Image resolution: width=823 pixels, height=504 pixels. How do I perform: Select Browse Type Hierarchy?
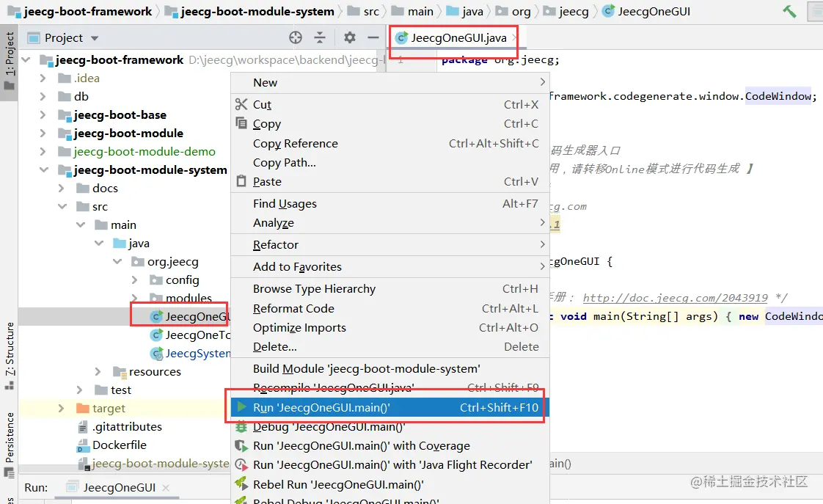click(x=390, y=289)
